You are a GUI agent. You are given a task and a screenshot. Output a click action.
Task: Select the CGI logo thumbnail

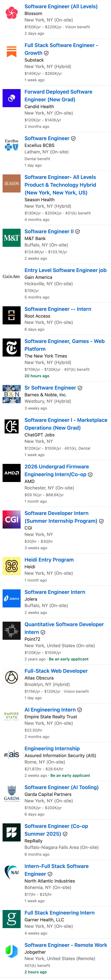coord(11,519)
